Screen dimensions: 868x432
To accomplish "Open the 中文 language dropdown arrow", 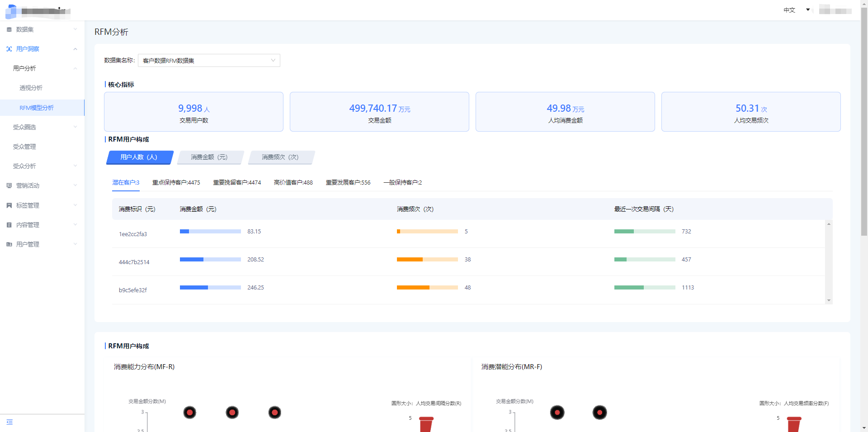I will pyautogui.click(x=808, y=10).
